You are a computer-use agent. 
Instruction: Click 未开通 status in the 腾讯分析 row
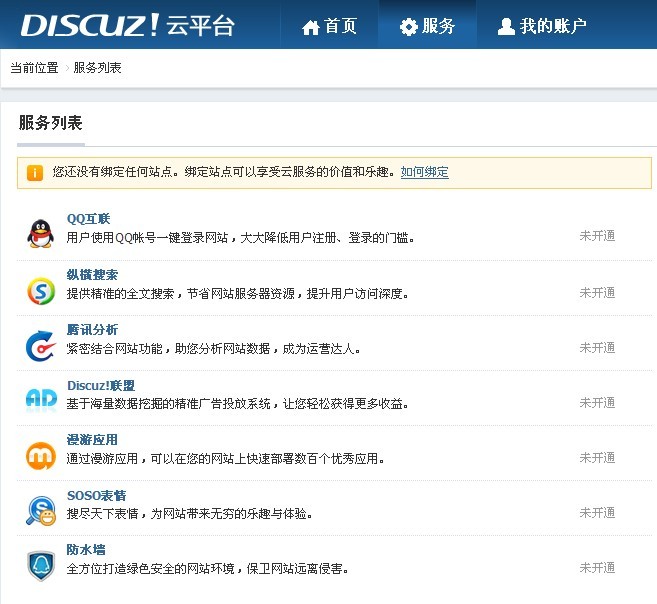[597, 348]
